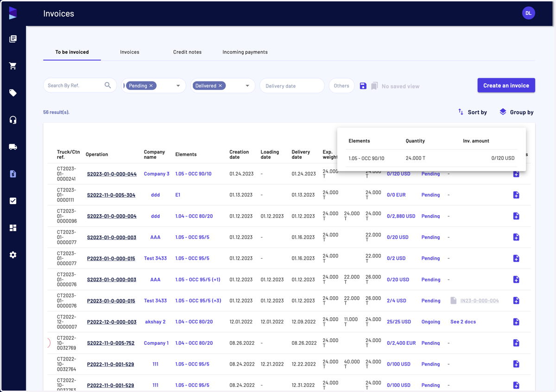Click the 2/4 USD amount

[x=397, y=300]
